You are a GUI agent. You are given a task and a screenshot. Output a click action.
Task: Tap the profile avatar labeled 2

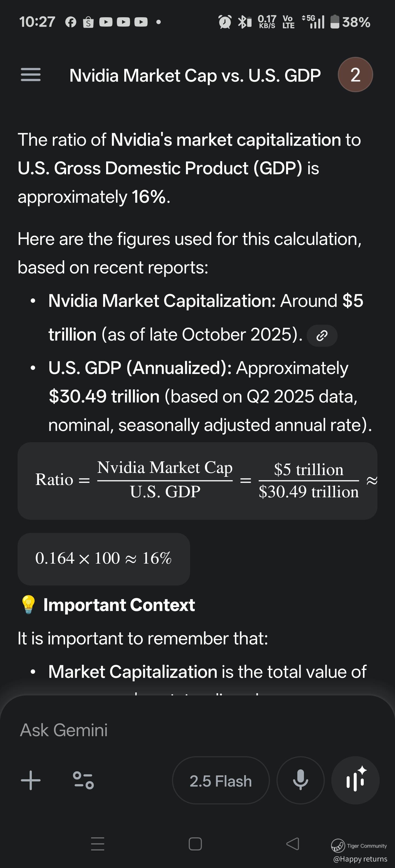(355, 75)
